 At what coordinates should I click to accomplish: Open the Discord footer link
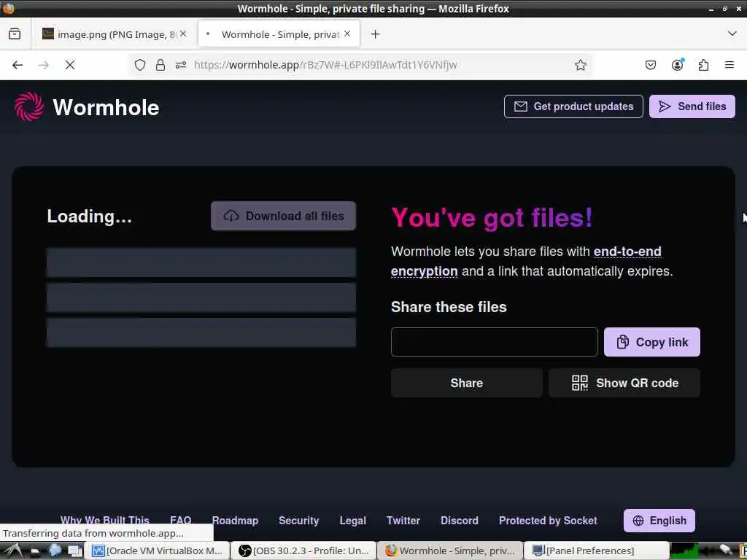point(460,521)
